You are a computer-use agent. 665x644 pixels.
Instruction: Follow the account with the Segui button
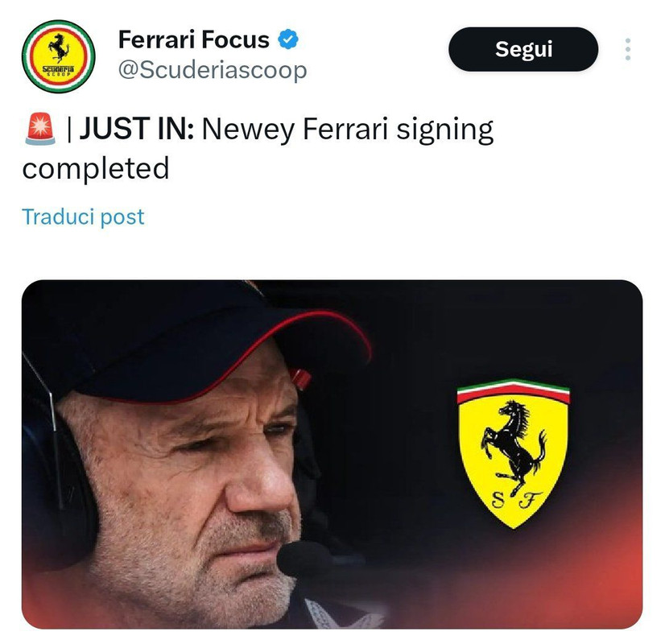click(x=523, y=49)
